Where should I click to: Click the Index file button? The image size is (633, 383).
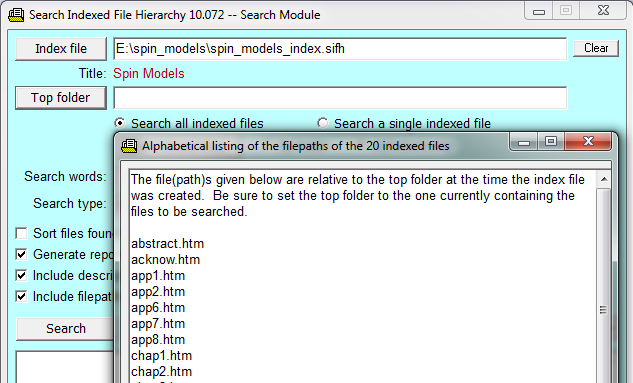[61, 49]
